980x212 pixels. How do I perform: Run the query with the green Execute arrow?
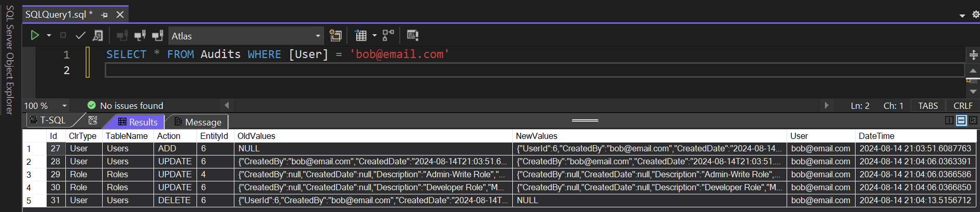(35, 35)
